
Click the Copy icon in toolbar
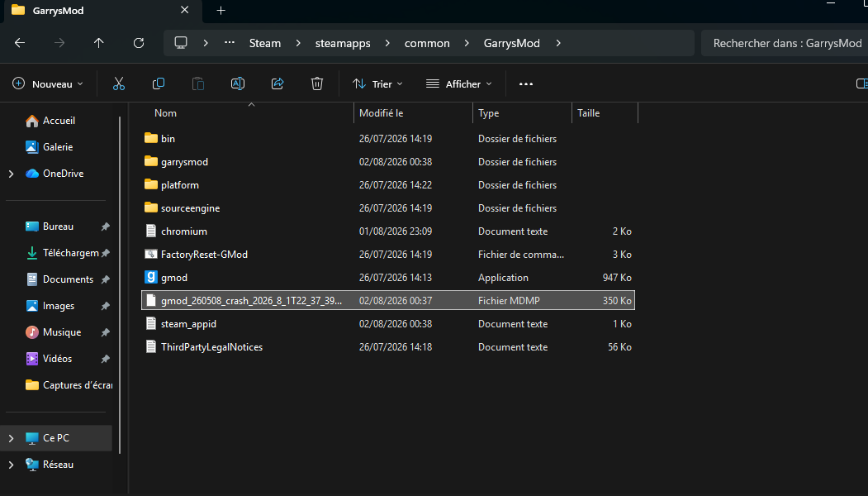(x=159, y=83)
